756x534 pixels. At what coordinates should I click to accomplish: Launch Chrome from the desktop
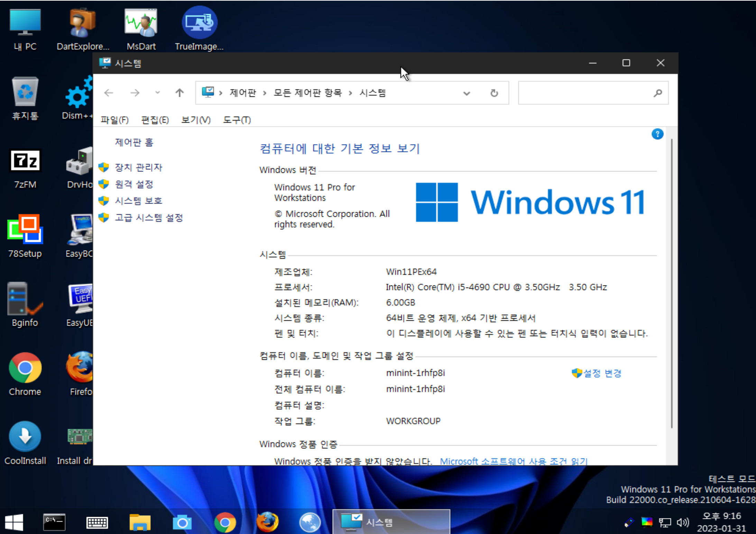25,375
